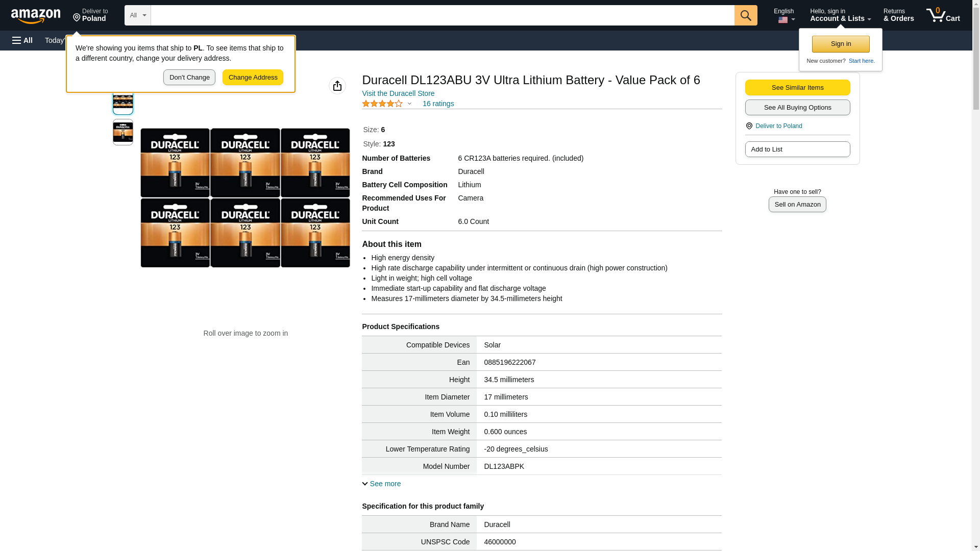Click the share icon above product image
The height and width of the screenshot is (551, 980).
click(337, 86)
